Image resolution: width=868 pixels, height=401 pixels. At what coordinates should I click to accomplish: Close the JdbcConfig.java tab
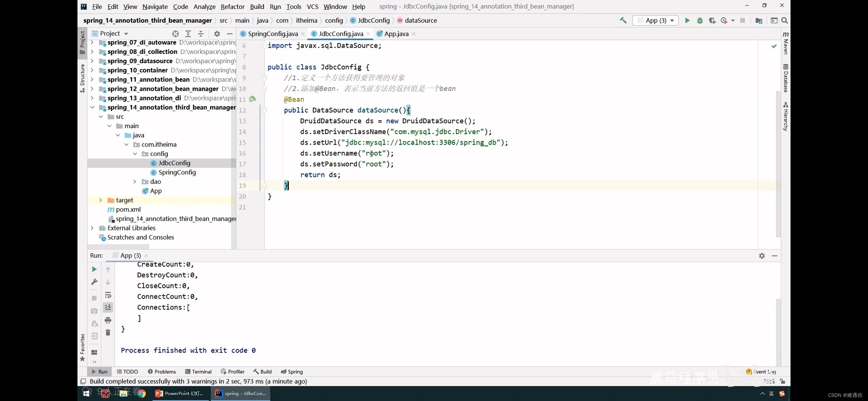[368, 34]
